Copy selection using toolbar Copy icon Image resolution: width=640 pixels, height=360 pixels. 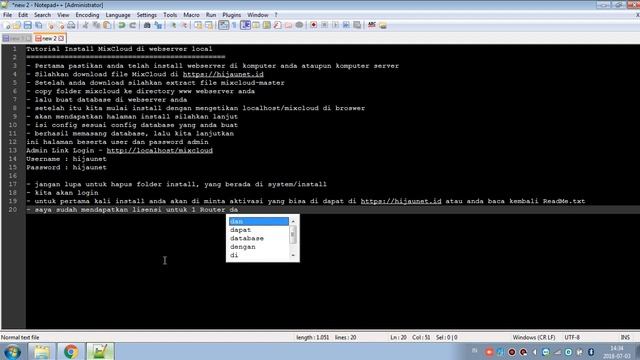point(96,25)
